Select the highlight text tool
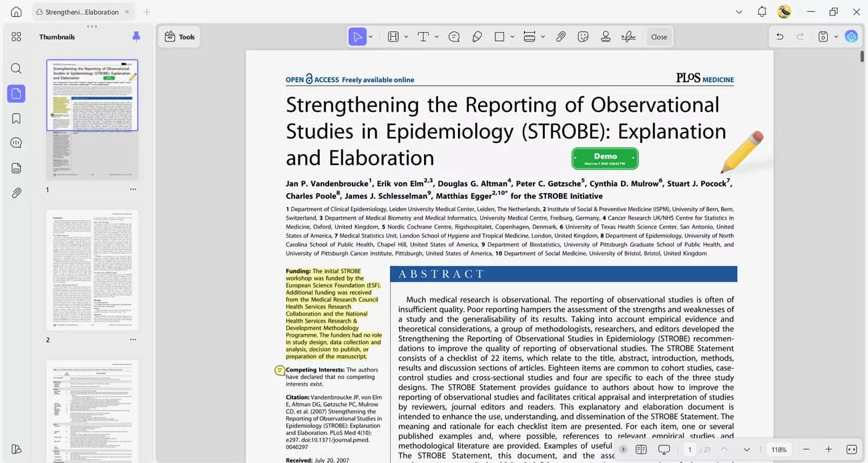 (x=393, y=37)
